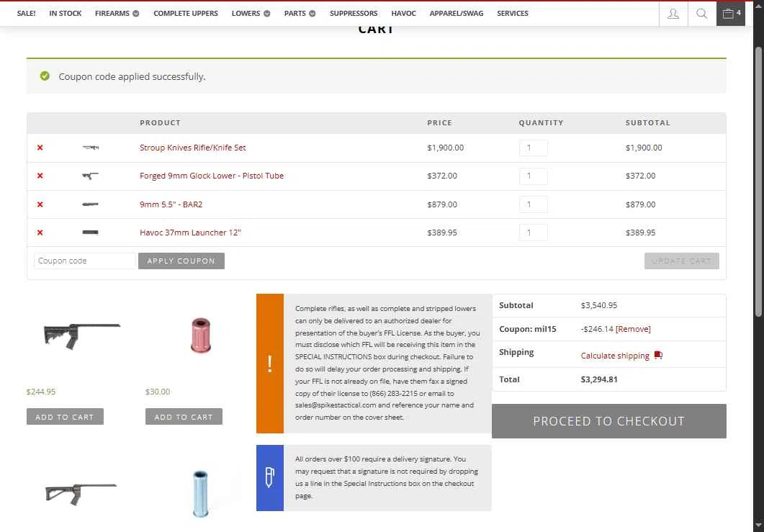The height and width of the screenshot is (532, 764).
Task: Click the discount amount -$246.14
Action: pos(597,329)
